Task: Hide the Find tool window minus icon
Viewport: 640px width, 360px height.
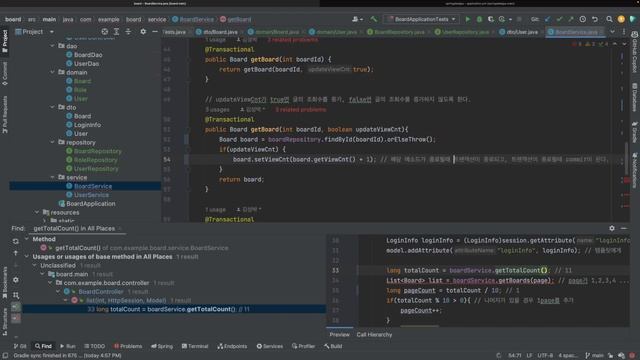Action: 624,228
